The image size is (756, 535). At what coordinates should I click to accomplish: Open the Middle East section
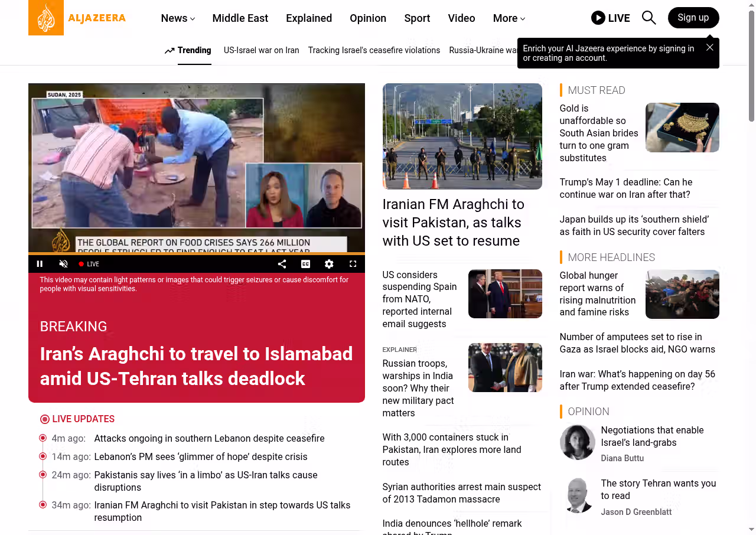click(x=240, y=18)
